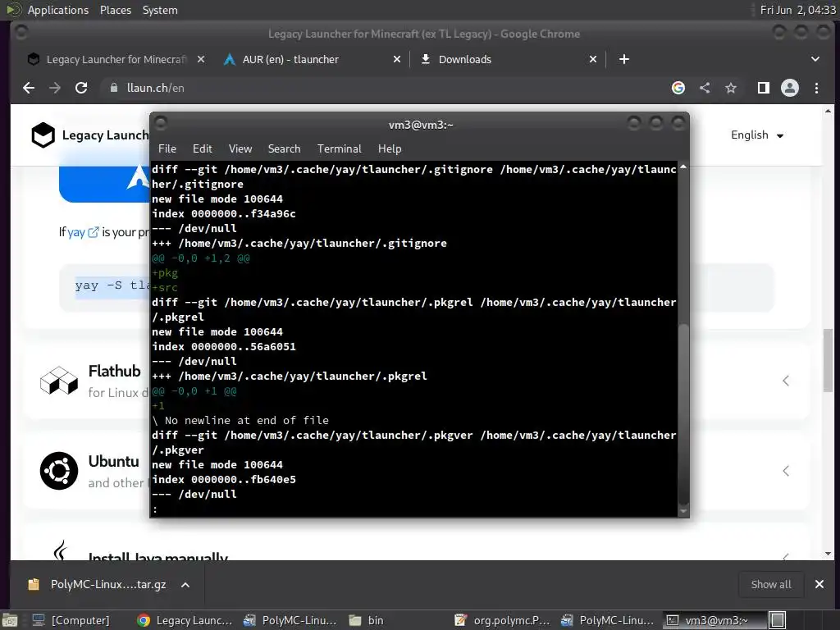
Task: Click the Java cup icon
Action: (x=60, y=550)
